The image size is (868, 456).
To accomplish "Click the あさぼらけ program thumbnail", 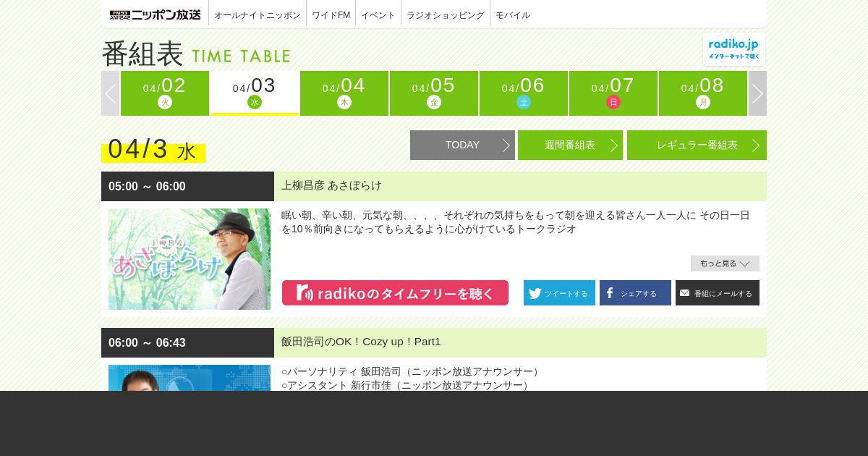I will pos(190,259).
